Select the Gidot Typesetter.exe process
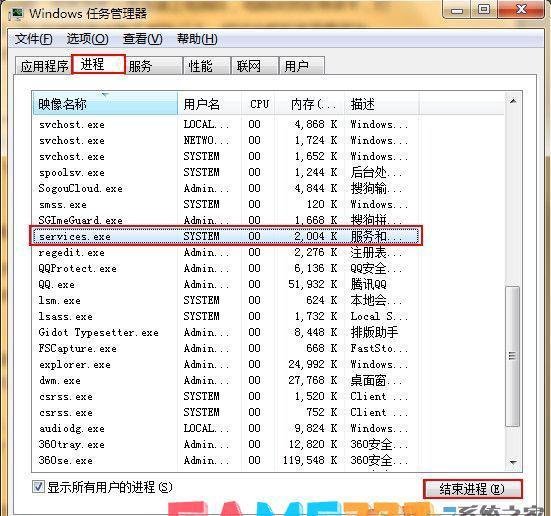The image size is (551, 516). (x=226, y=332)
